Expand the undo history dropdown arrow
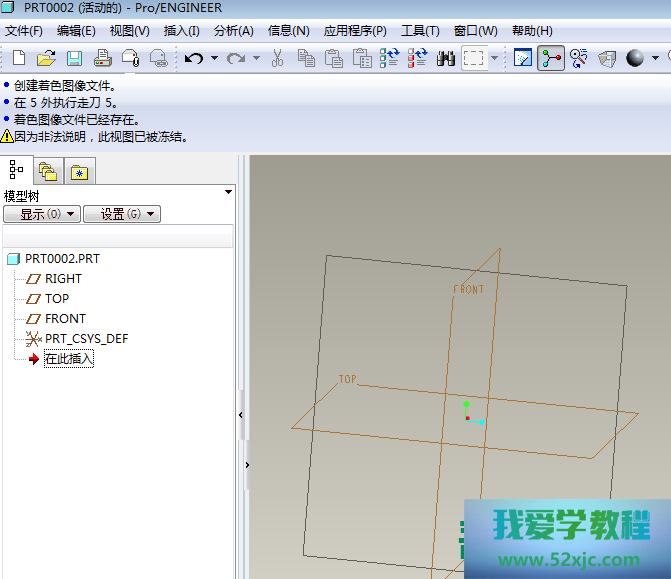Image resolution: width=671 pixels, height=579 pixels. [x=213, y=58]
